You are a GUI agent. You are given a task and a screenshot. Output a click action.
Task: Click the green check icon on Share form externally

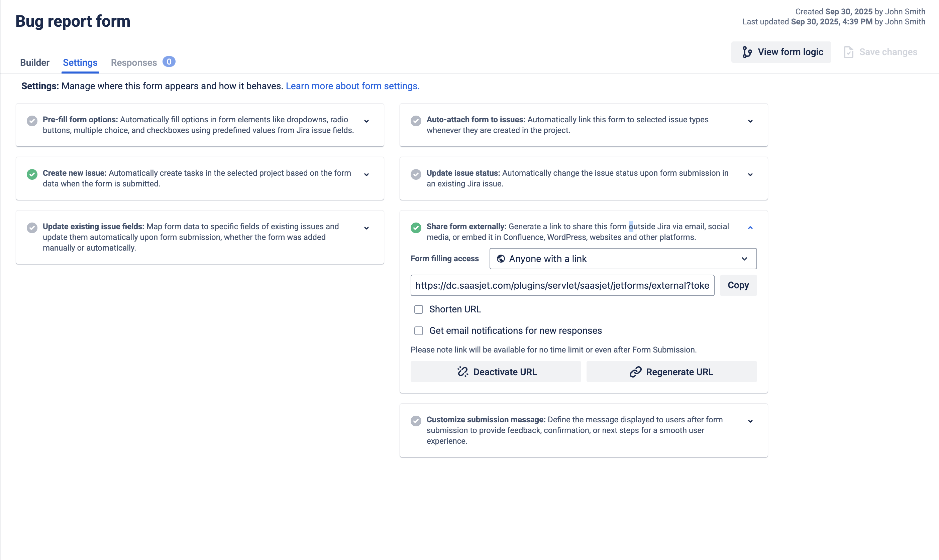(416, 228)
